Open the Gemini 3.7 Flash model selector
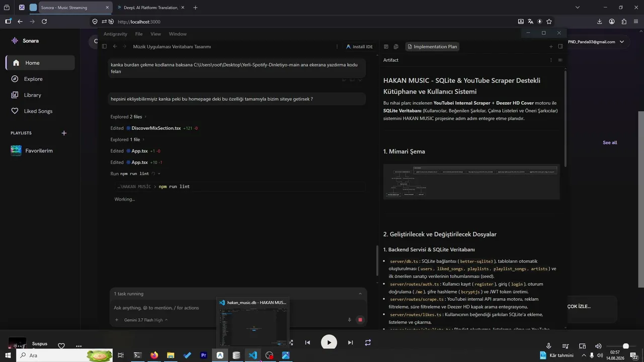Image resolution: width=644 pixels, height=362 pixels. [146, 320]
